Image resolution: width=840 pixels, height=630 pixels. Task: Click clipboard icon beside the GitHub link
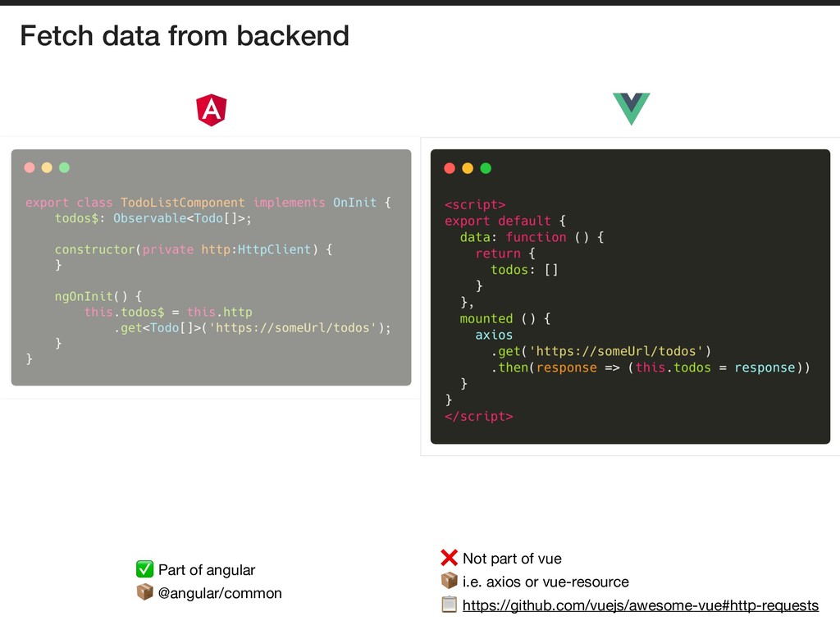[x=449, y=605]
